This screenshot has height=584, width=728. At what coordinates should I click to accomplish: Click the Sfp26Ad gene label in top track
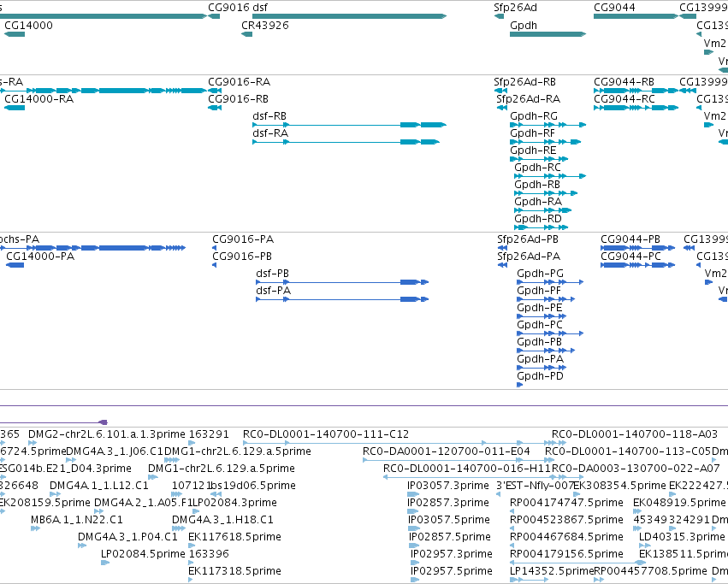[515, 8]
